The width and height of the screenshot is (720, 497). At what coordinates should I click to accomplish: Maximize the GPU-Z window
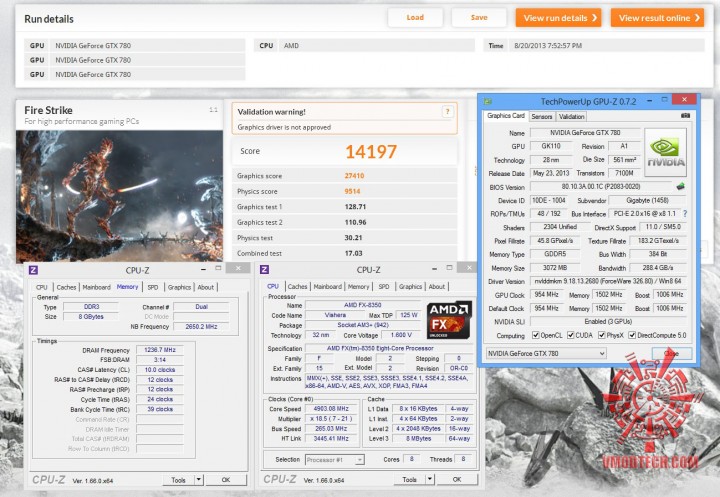coord(664,100)
